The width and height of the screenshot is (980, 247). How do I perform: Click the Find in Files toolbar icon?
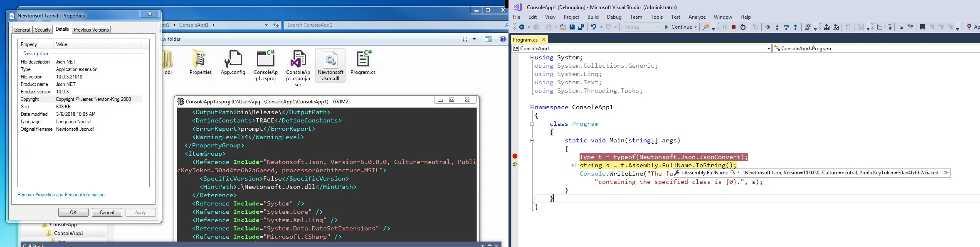pos(706,27)
